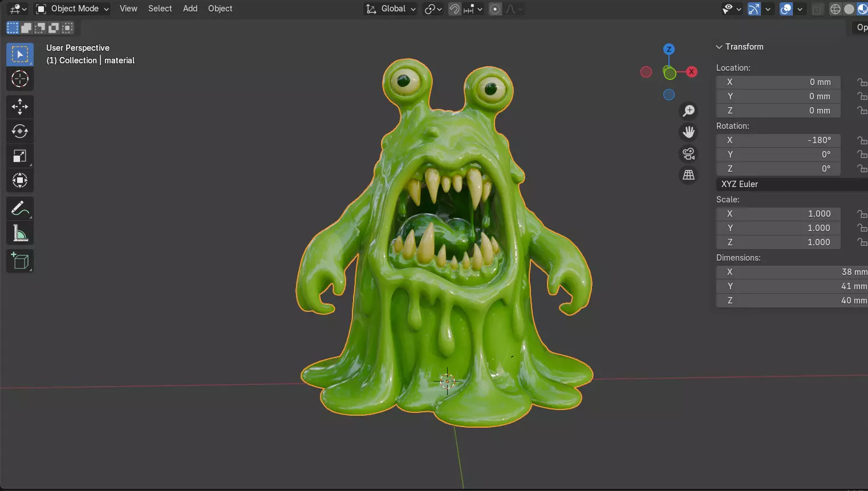Image resolution: width=868 pixels, height=491 pixels.
Task: Choose 'Extend selection' mode icon
Action: pos(26,28)
